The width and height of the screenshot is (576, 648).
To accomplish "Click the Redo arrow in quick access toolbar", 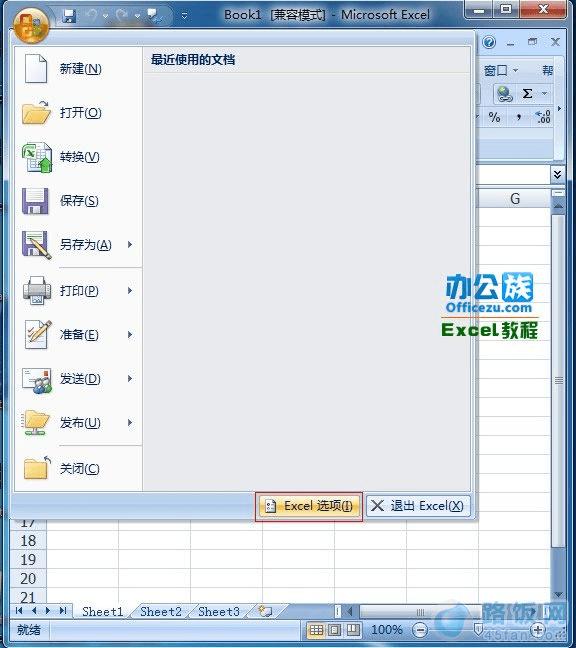I will point(121,16).
